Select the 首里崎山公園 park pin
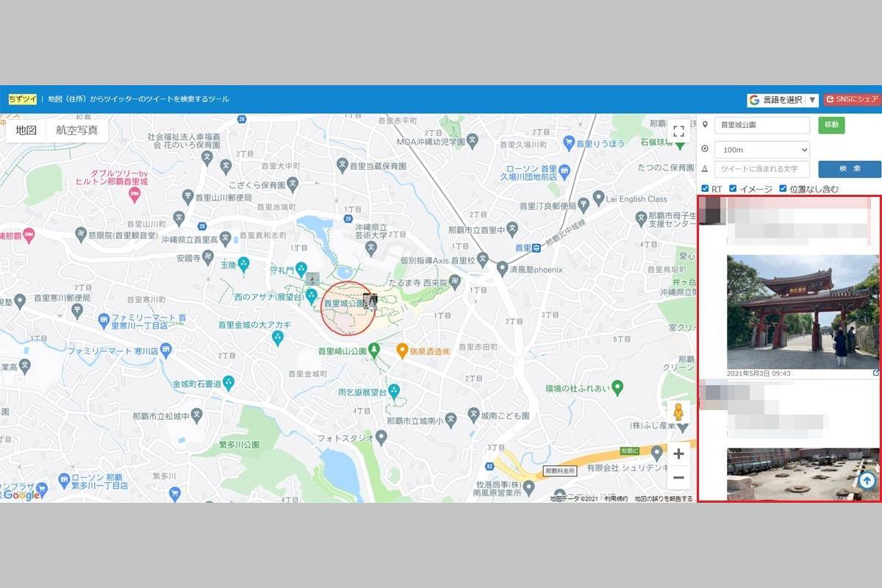 375,351
